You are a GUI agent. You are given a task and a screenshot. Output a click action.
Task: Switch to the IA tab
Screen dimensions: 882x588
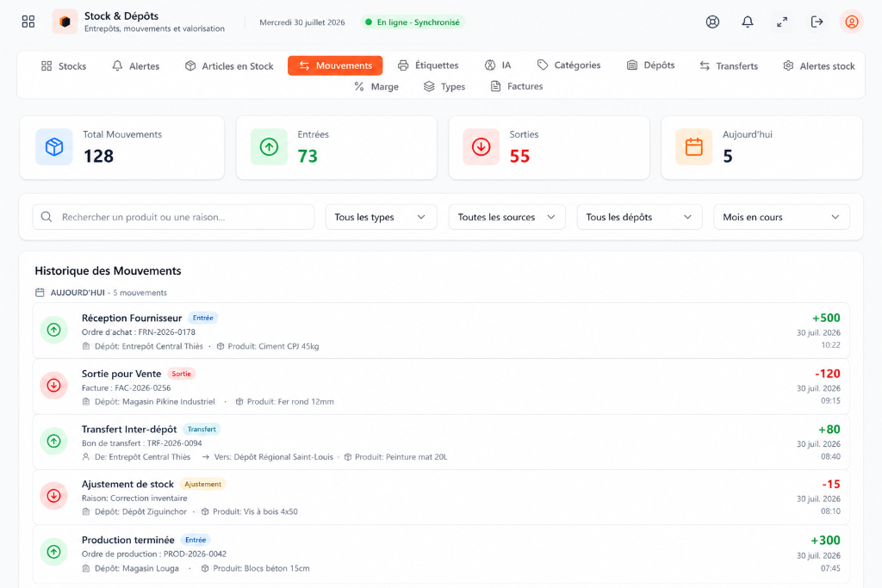click(498, 65)
